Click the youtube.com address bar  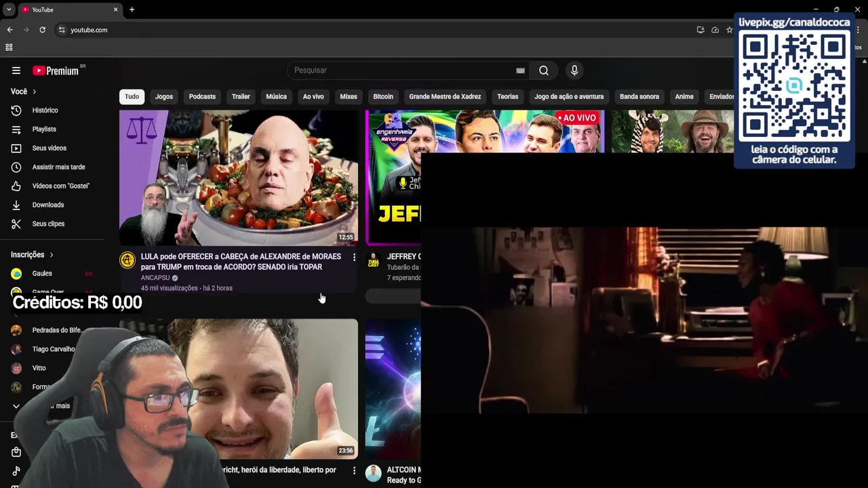[x=373, y=30]
